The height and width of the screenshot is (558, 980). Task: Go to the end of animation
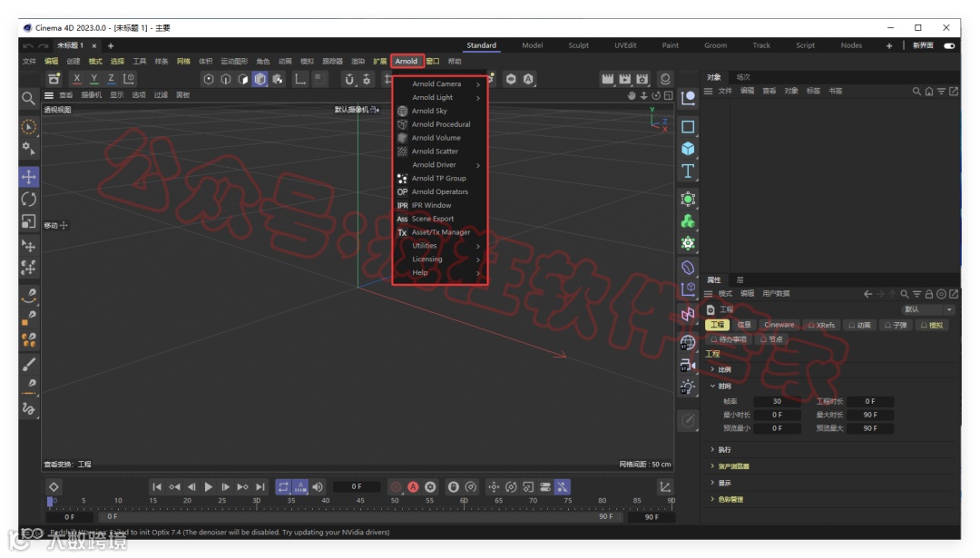point(260,486)
